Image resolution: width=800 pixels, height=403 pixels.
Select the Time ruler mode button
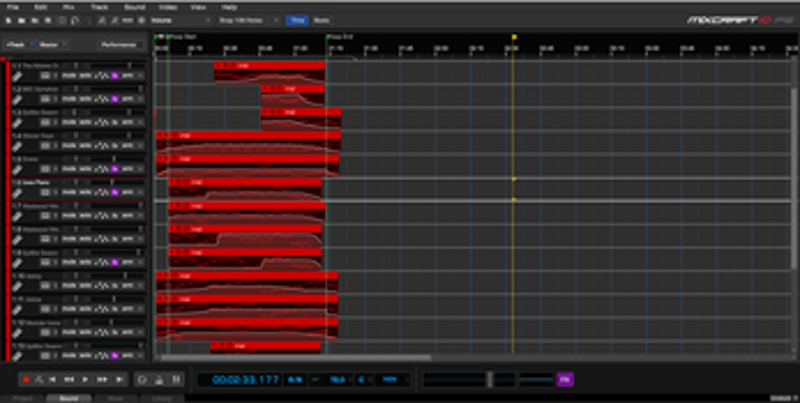297,20
